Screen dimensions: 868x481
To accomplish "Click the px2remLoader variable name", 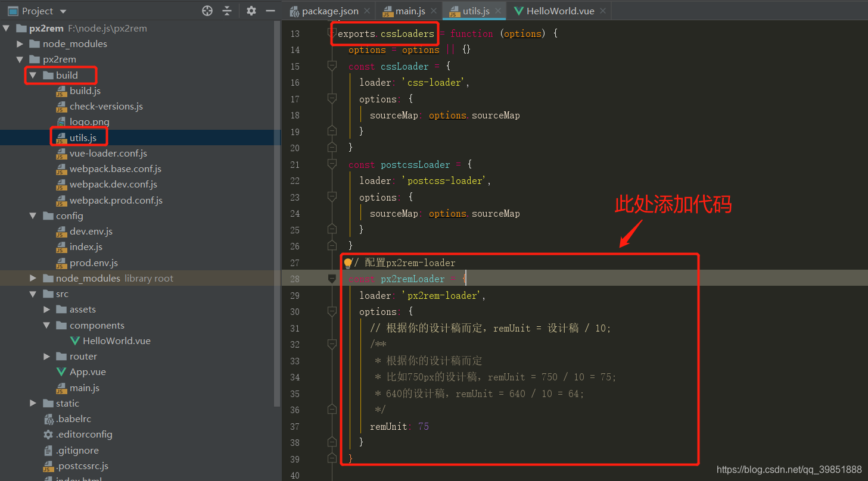I will click(413, 279).
